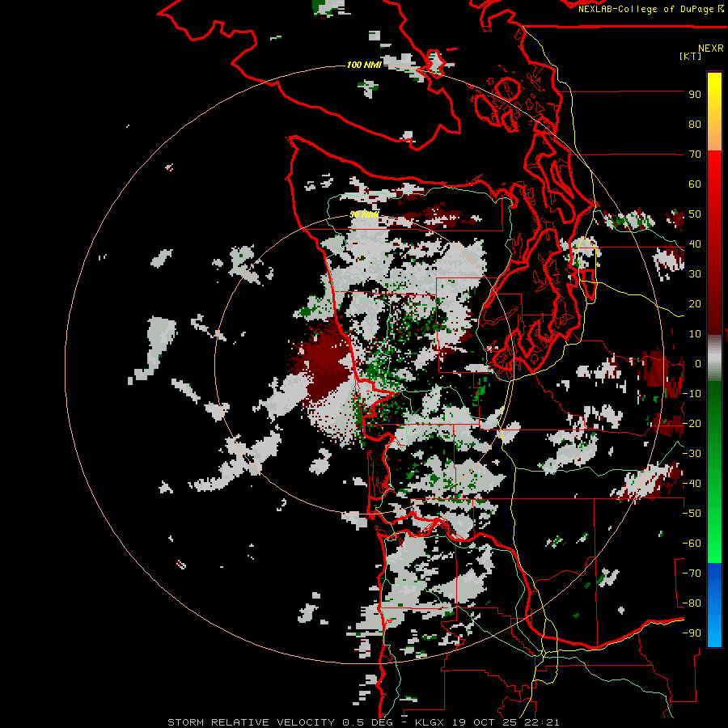Click the 100 NMI range ring label

tap(365, 65)
